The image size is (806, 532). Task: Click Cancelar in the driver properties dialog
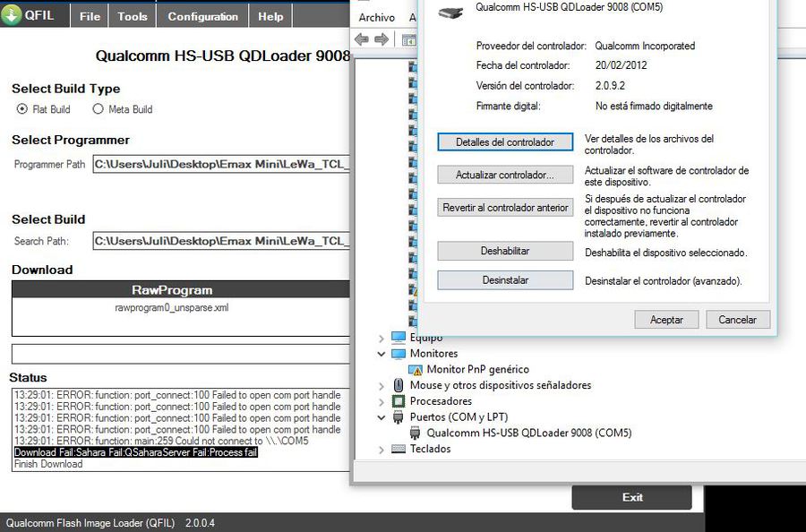coord(738,320)
